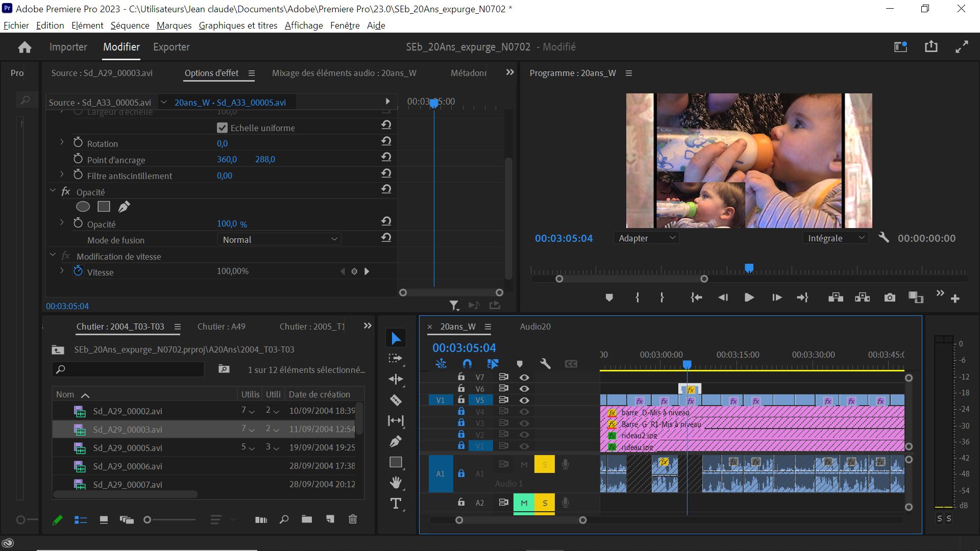The height and width of the screenshot is (551, 980).
Task: Toggle timeline Snap magnet
Action: tap(467, 364)
